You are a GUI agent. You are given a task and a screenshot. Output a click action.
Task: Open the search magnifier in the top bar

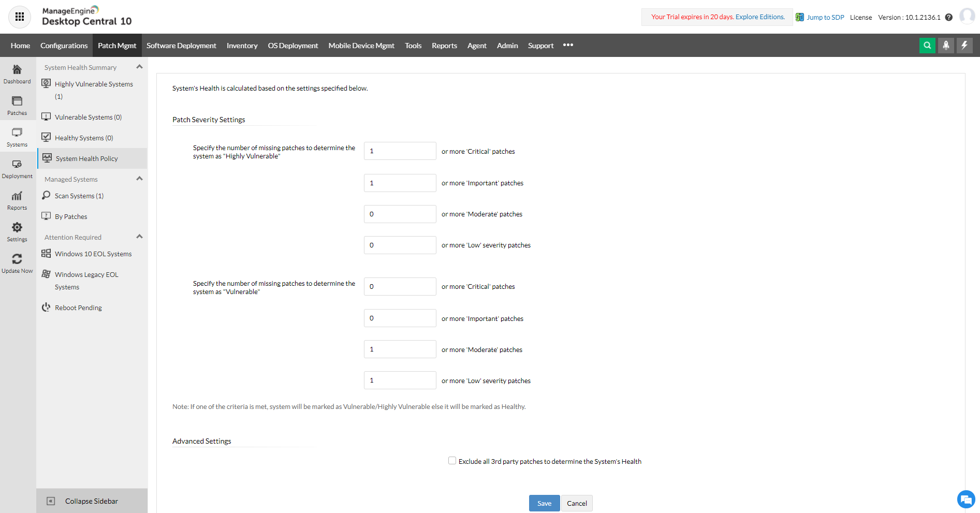[927, 45]
